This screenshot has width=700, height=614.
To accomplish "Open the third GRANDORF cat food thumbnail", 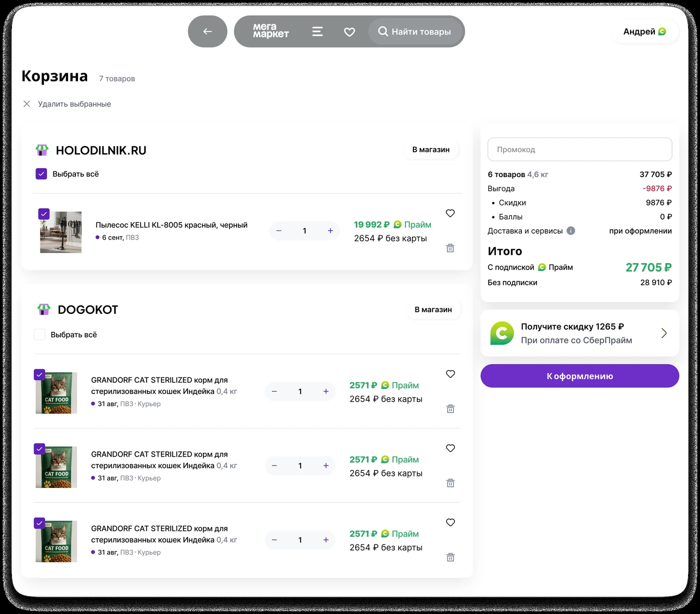I will tap(56, 541).
